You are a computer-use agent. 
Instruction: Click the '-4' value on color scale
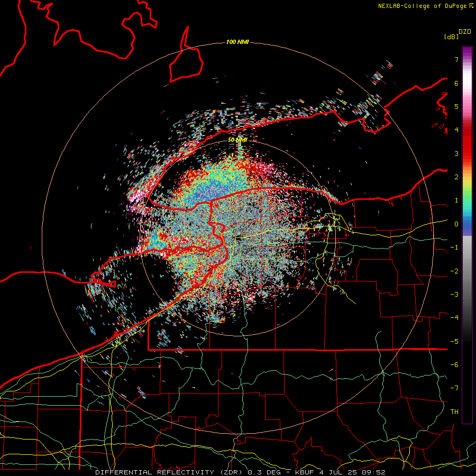454,318
